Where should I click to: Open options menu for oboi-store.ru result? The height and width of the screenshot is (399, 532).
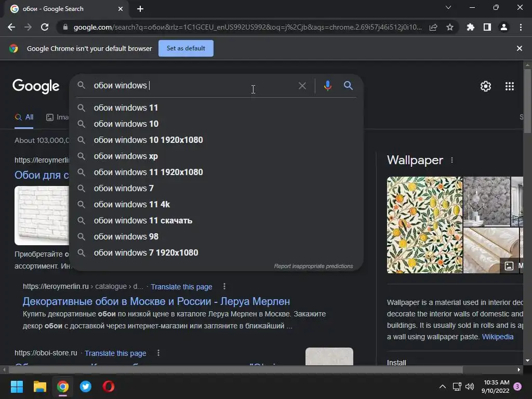[x=158, y=353]
